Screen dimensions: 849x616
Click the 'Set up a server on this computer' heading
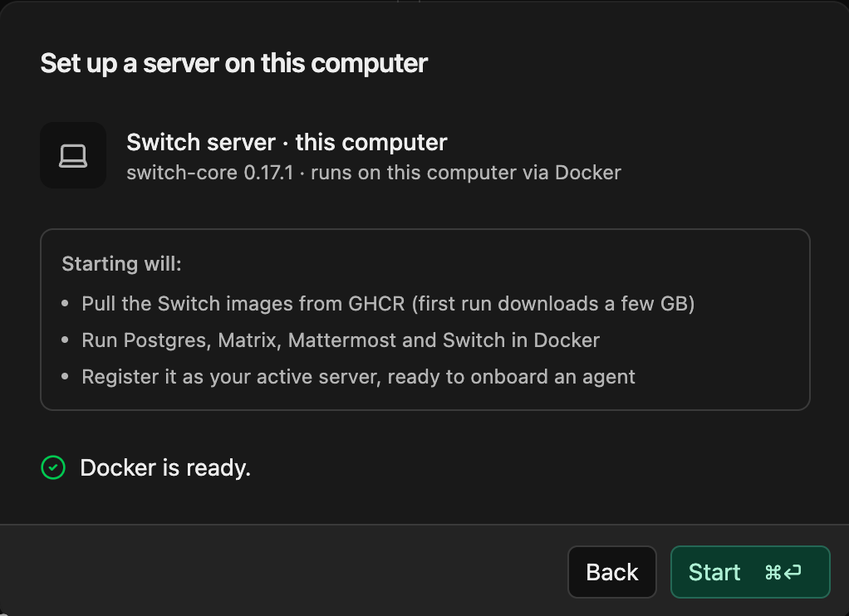point(234,63)
